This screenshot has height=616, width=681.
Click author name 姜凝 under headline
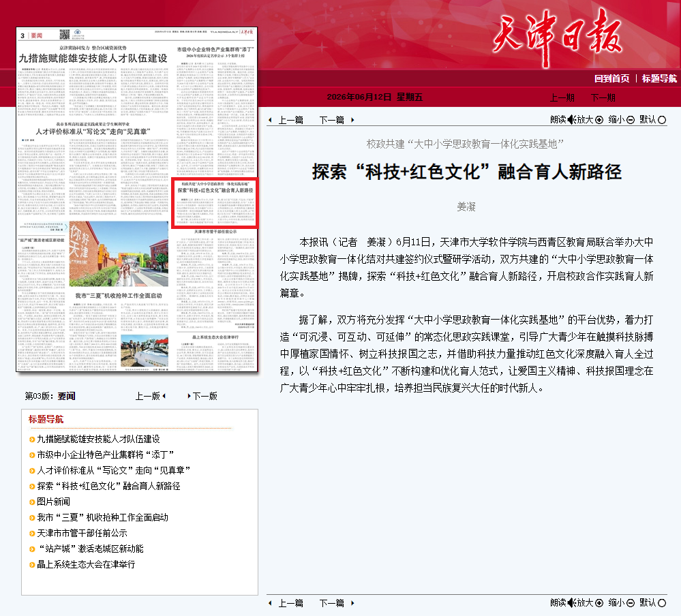coord(466,206)
